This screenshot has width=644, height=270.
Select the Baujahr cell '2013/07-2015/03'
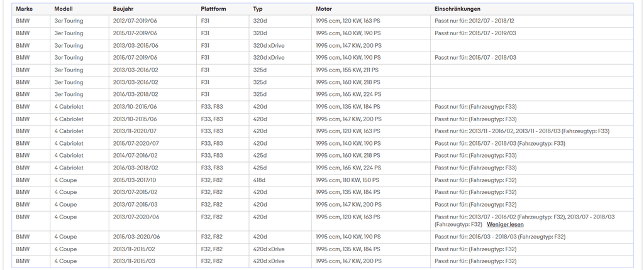point(135,204)
